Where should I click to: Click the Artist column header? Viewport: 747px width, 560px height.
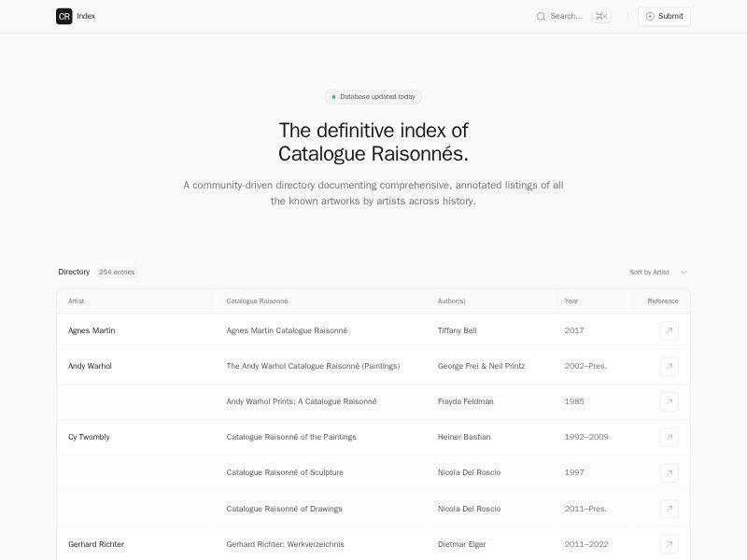(76, 301)
